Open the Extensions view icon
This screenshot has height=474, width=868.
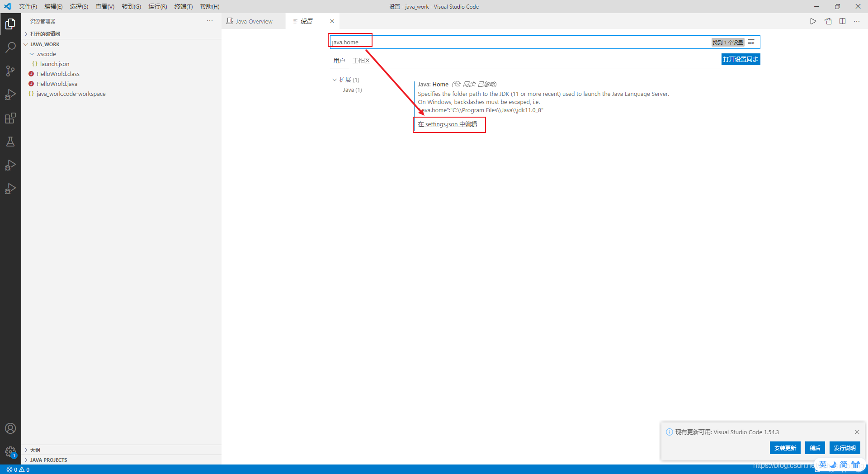[10, 118]
